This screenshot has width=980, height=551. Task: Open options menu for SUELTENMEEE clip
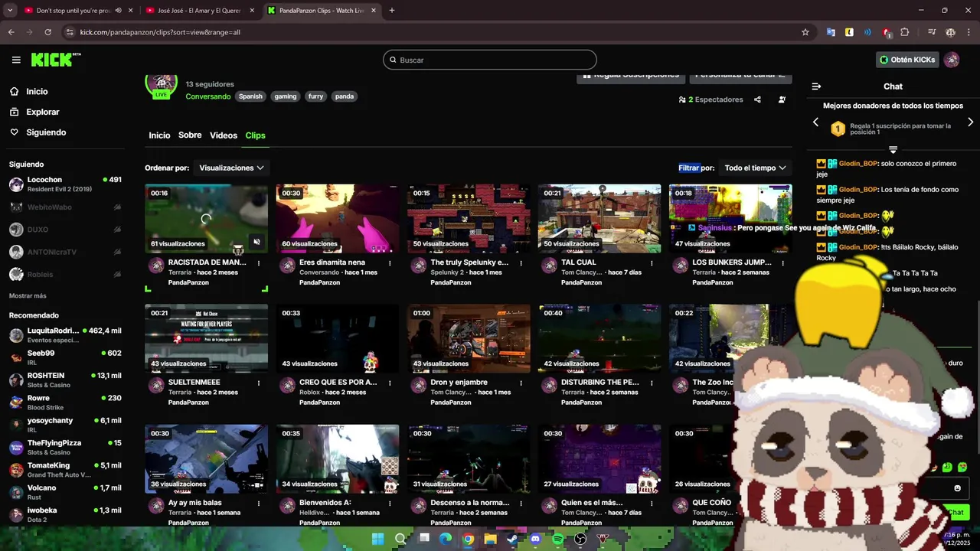[259, 383]
